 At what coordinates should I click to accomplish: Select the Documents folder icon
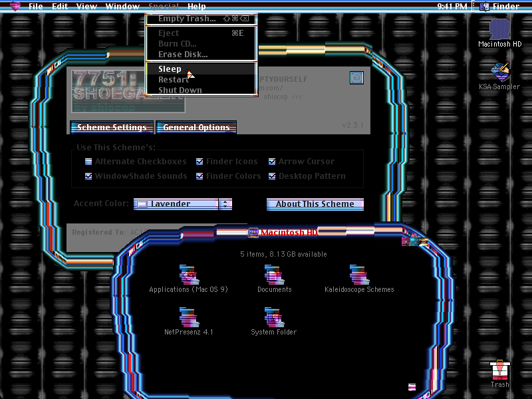pyautogui.click(x=274, y=275)
